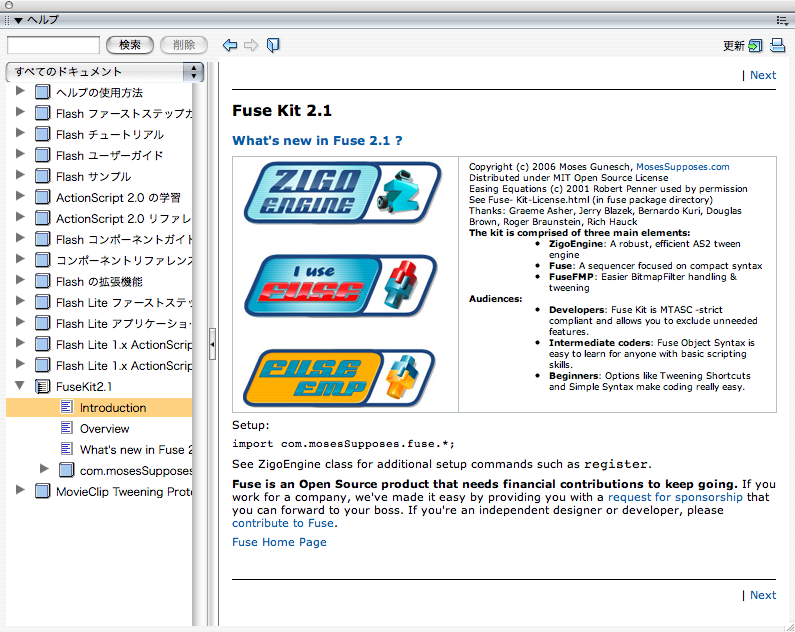Image resolution: width=795 pixels, height=632 pixels.
Task: Select Overview page in FuseKit2.1
Action: (x=104, y=428)
